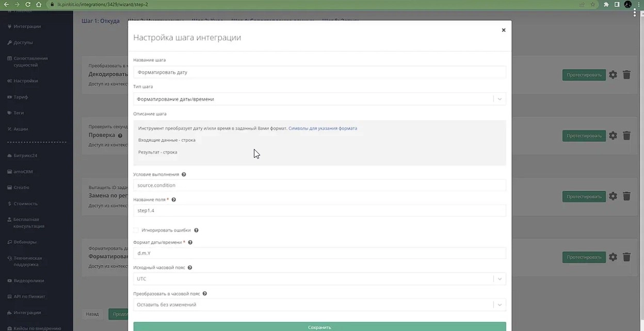Click the help icon next to Формат даты/времени
The image size is (644, 331).
190,242
